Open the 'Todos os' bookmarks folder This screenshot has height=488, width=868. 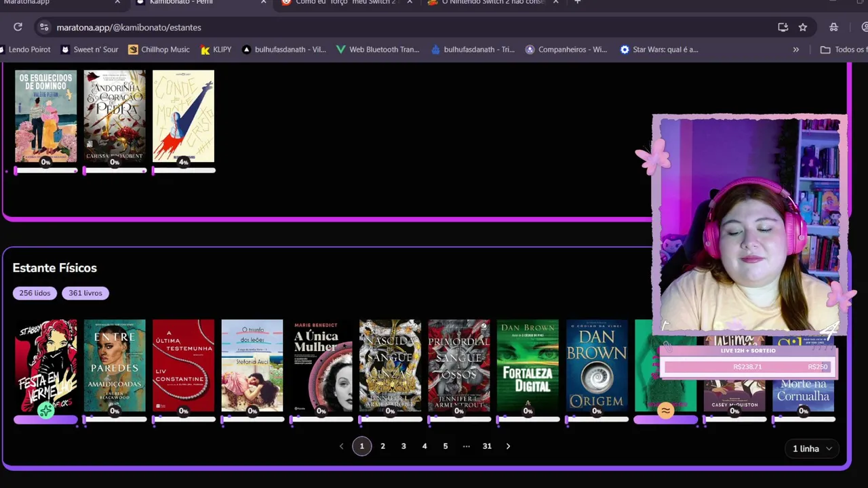tap(844, 49)
